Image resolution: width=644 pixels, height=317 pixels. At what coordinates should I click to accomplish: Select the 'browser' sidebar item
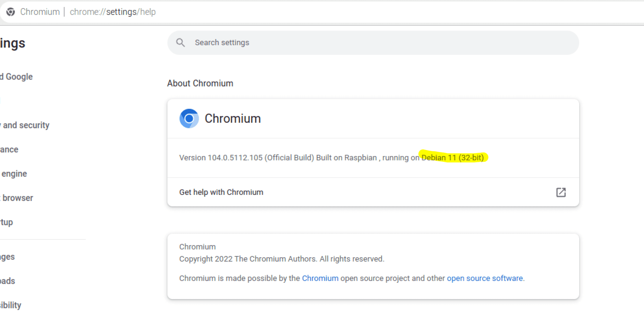[x=17, y=198]
